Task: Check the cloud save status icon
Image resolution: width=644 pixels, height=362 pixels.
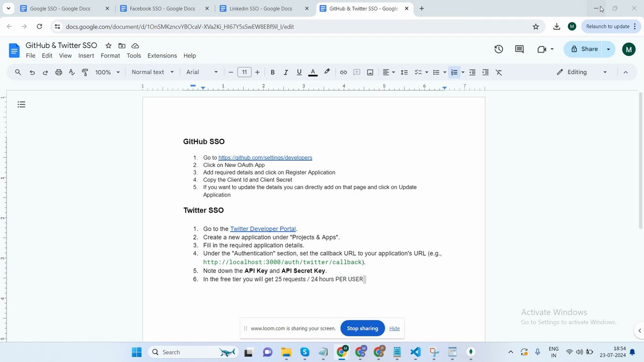Action: (135, 46)
